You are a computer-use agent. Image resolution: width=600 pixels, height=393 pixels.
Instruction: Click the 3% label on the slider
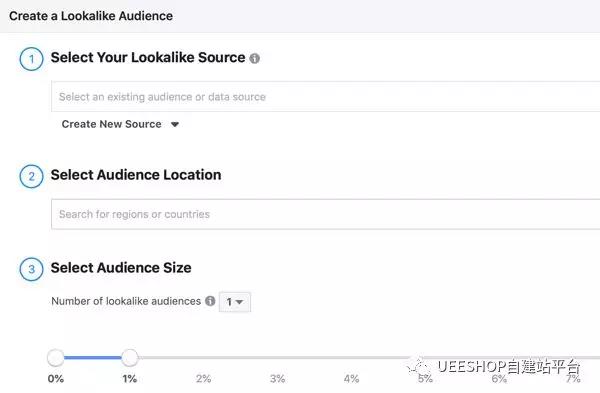point(277,379)
